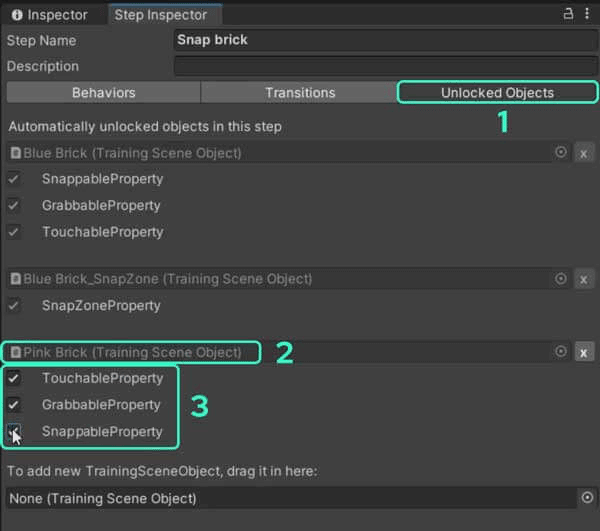Image resolution: width=600 pixels, height=531 pixels.
Task: Switch to the Inspector tab
Action: (x=50, y=15)
